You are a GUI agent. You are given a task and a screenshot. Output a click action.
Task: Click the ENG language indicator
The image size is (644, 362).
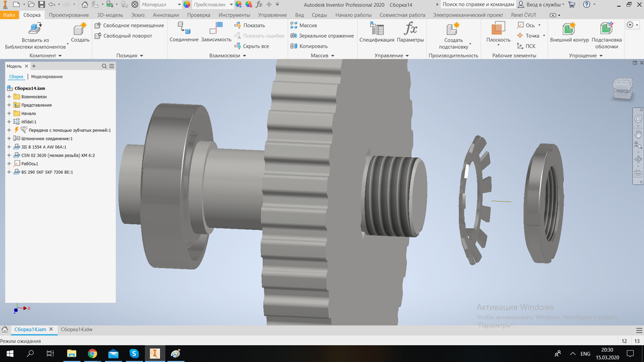(585, 354)
